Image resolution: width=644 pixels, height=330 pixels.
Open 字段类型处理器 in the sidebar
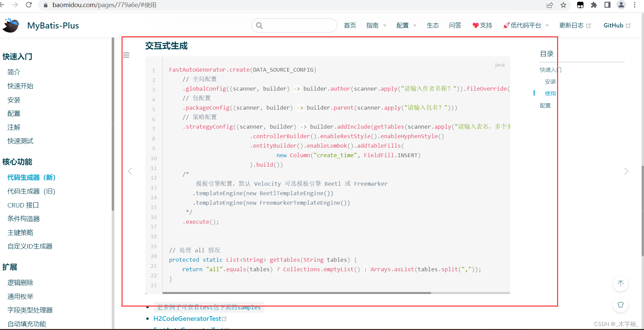pyautogui.click(x=30, y=310)
